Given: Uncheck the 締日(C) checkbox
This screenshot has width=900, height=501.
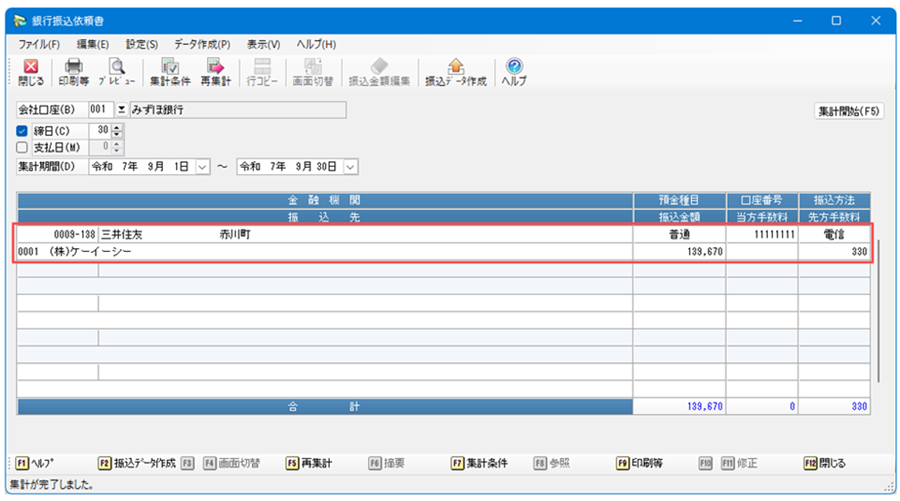Looking at the screenshot, I should 22,130.
